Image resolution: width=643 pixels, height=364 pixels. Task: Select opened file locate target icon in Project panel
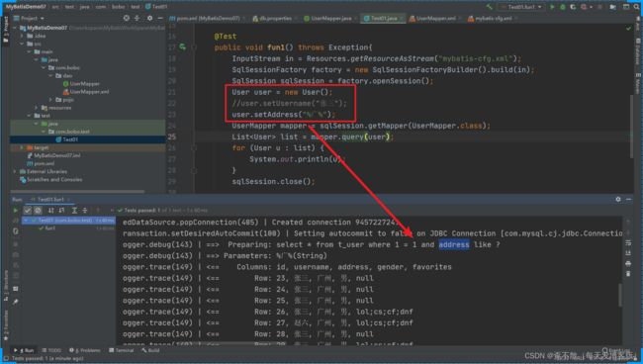(x=127, y=18)
